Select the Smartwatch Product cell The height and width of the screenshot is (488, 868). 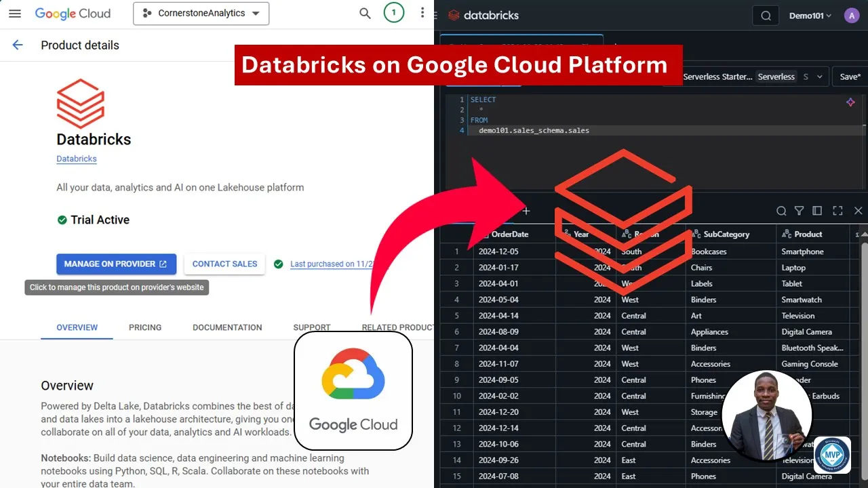pos(813,300)
